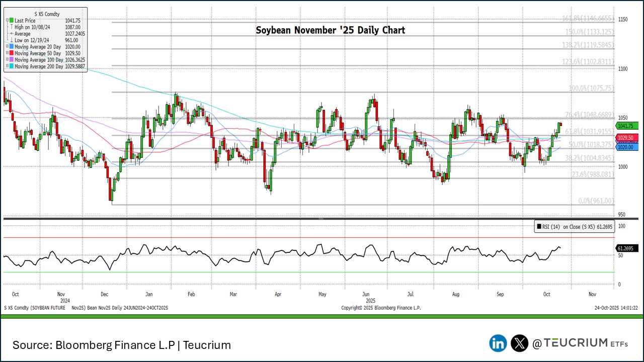Click the Low on 12/19/24 marker icon
644x362 pixels.
(12, 40)
